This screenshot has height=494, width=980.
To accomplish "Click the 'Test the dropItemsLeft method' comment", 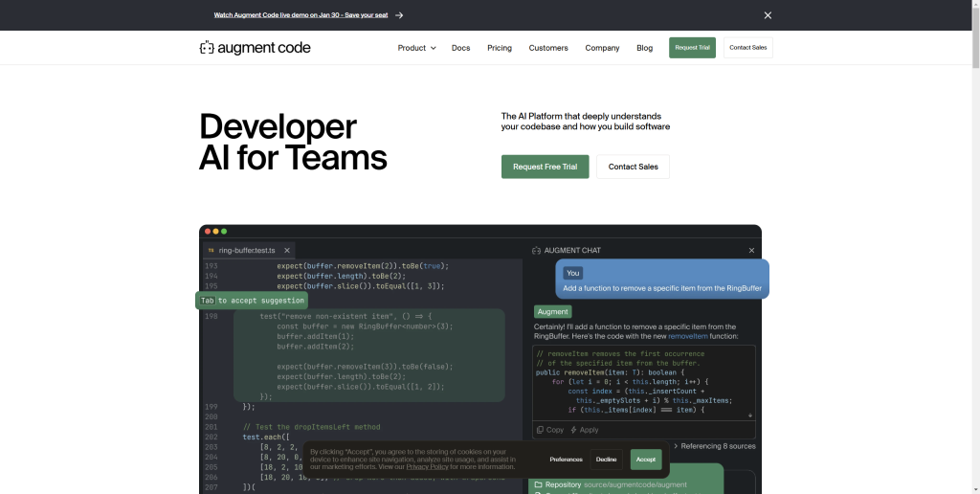I will (311, 426).
